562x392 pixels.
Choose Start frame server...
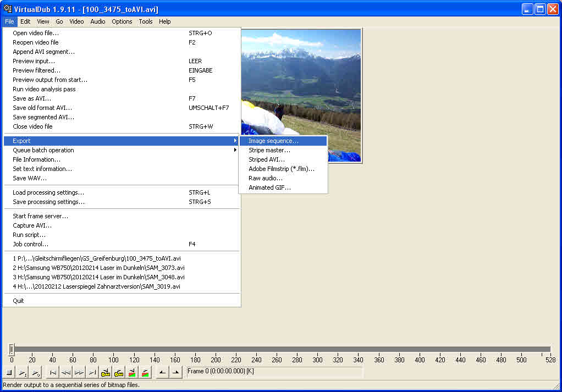tap(121, 216)
